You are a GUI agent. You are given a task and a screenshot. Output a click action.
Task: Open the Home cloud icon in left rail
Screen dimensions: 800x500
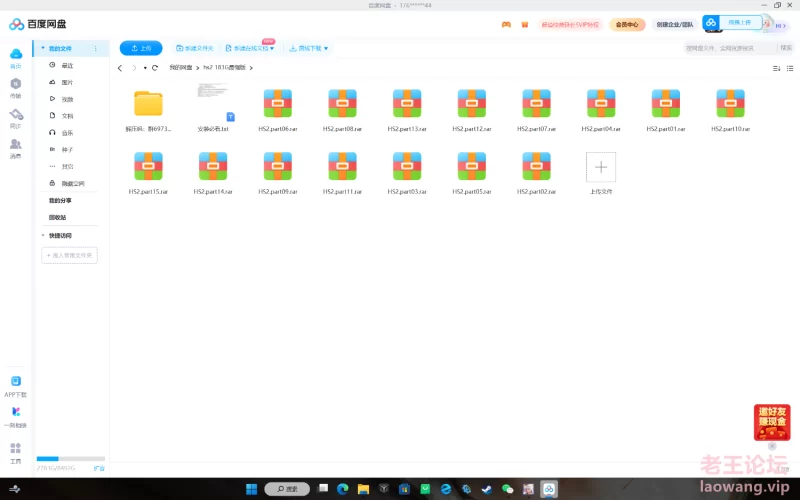point(16,54)
